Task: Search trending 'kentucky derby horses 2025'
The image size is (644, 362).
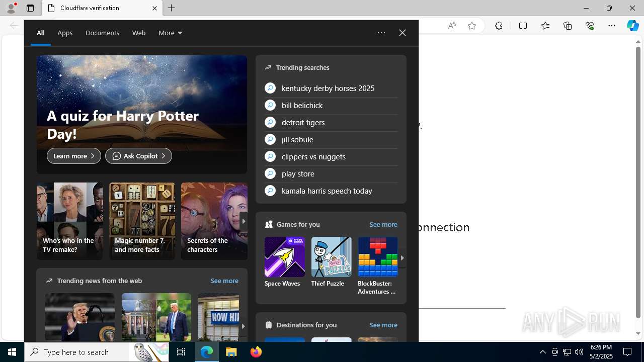Action: (x=331, y=88)
